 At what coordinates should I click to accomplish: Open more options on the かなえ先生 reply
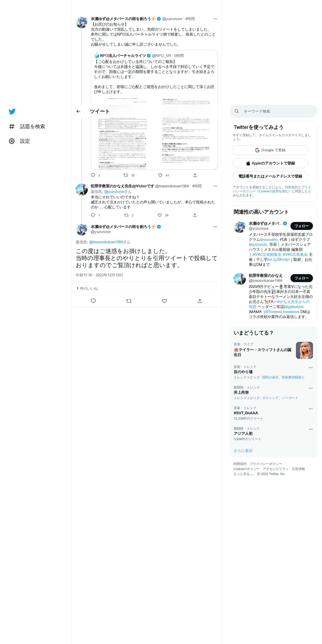tap(215, 186)
